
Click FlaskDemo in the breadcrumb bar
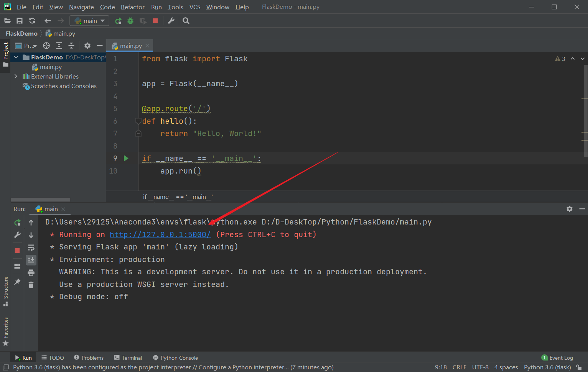coord(21,33)
